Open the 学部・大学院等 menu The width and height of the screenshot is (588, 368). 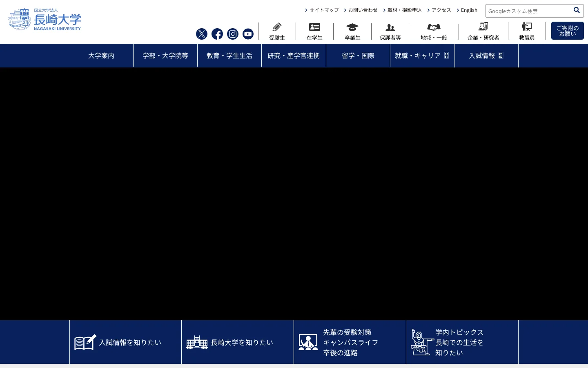[x=165, y=56]
